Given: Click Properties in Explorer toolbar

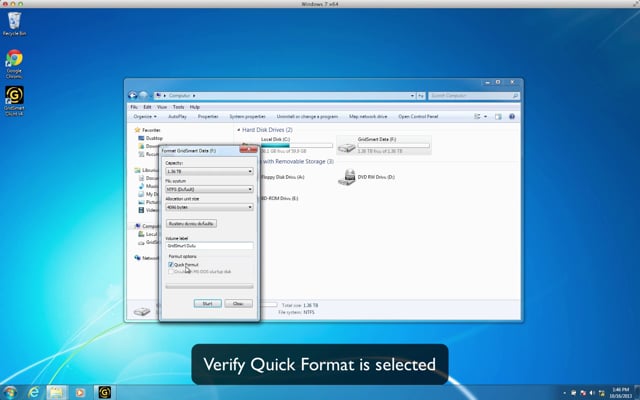Looking at the screenshot, I should [x=208, y=116].
